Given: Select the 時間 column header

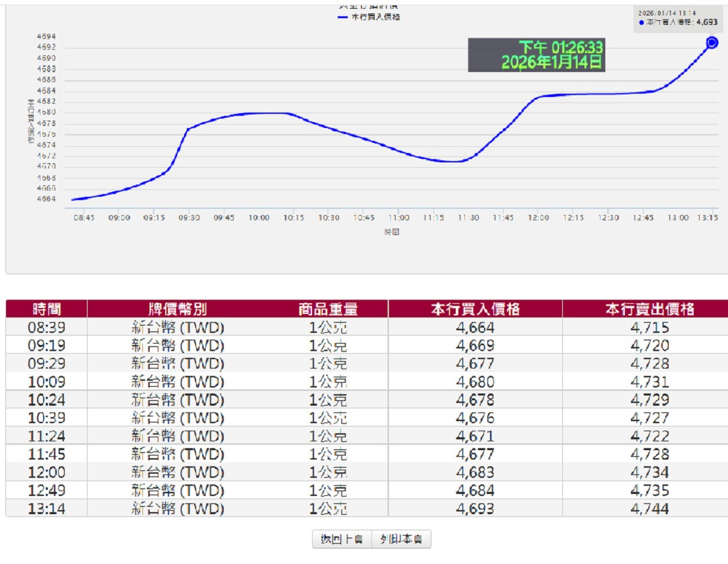Looking at the screenshot, I should pyautogui.click(x=47, y=309).
